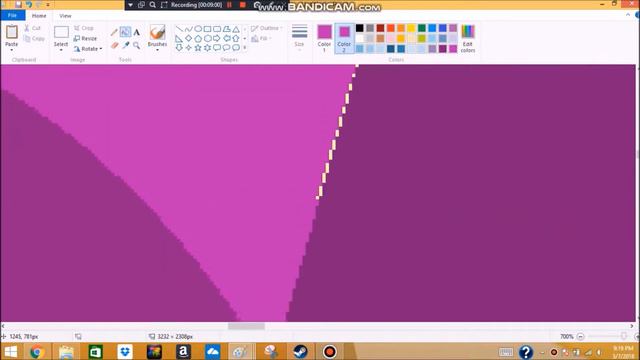640x360 pixels.
Task: Open Amazon app from the taskbar
Action: [183, 351]
